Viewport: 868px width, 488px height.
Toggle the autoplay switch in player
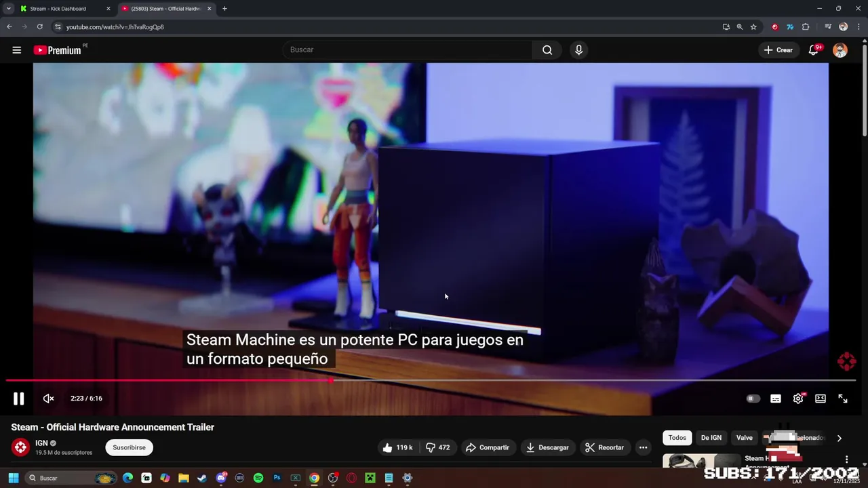tap(753, 399)
